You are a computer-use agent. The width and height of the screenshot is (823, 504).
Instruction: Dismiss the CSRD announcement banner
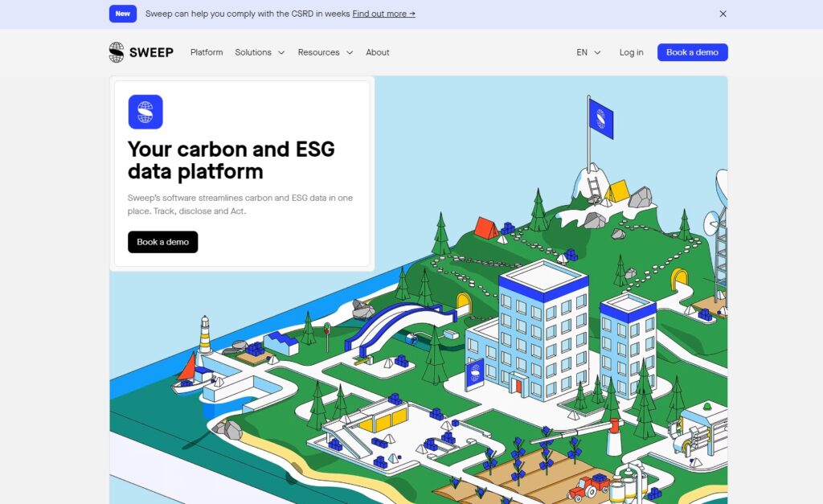coord(723,14)
